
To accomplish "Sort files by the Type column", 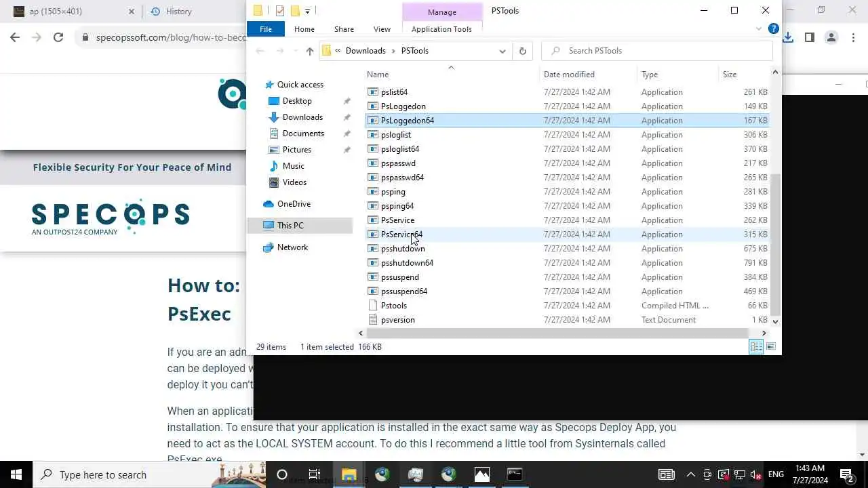I will 650,75.
